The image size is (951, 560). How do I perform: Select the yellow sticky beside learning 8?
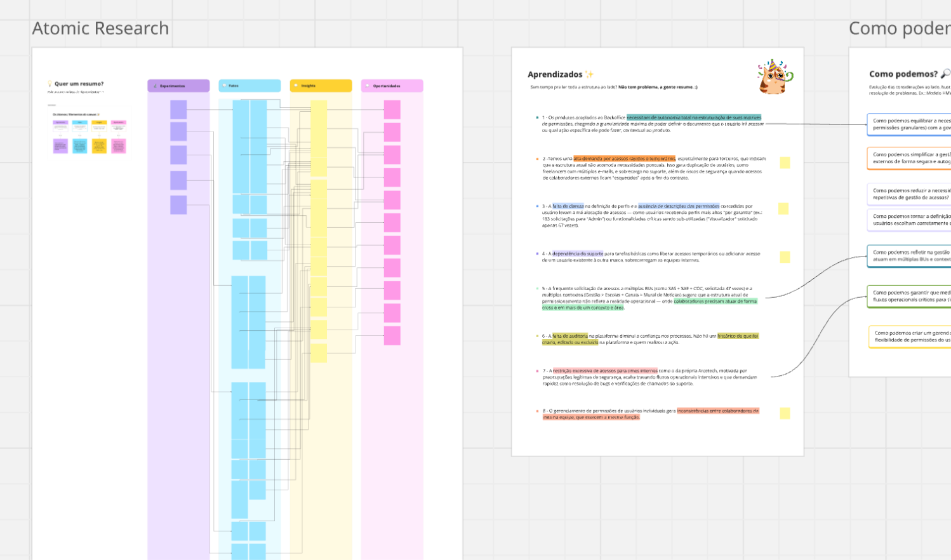[x=785, y=413]
